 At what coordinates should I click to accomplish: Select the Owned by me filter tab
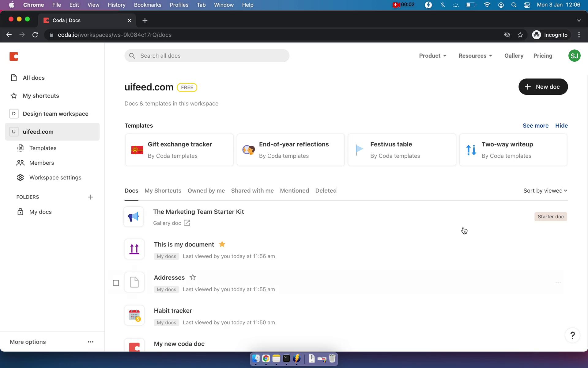pos(206,190)
